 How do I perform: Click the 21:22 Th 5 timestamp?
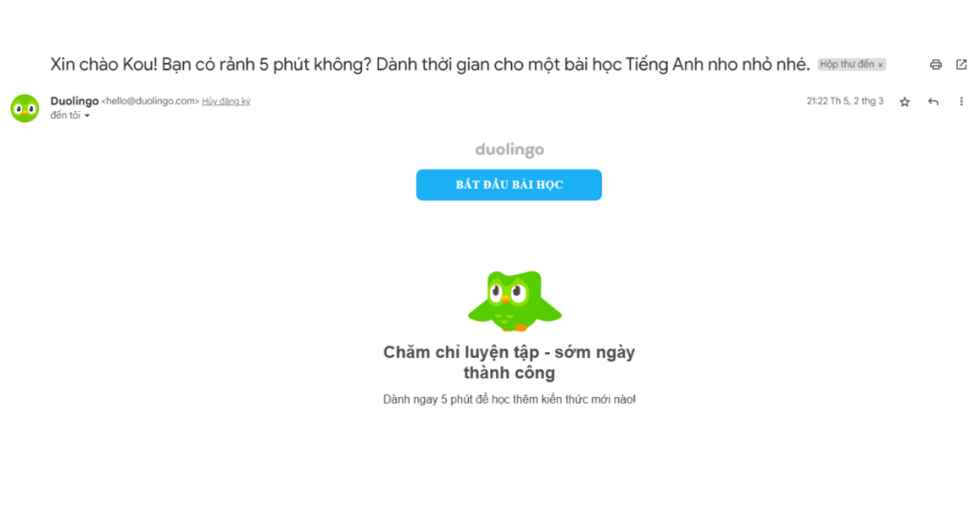[845, 101]
